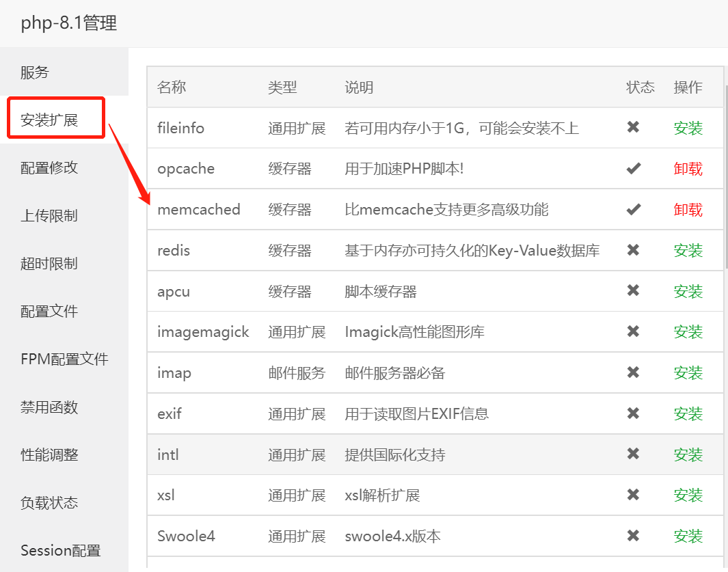Click the vertical scrollbar on the right

pos(723,137)
